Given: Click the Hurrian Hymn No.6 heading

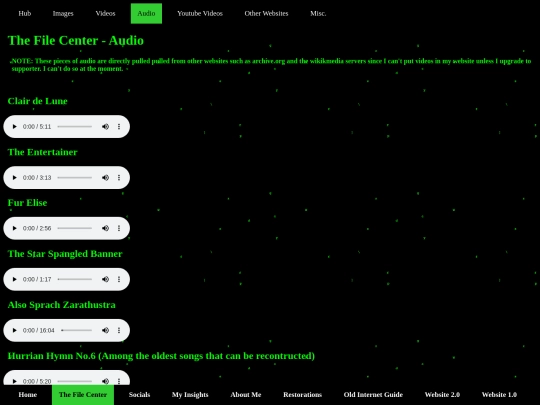Looking at the screenshot, I should 161,356.
